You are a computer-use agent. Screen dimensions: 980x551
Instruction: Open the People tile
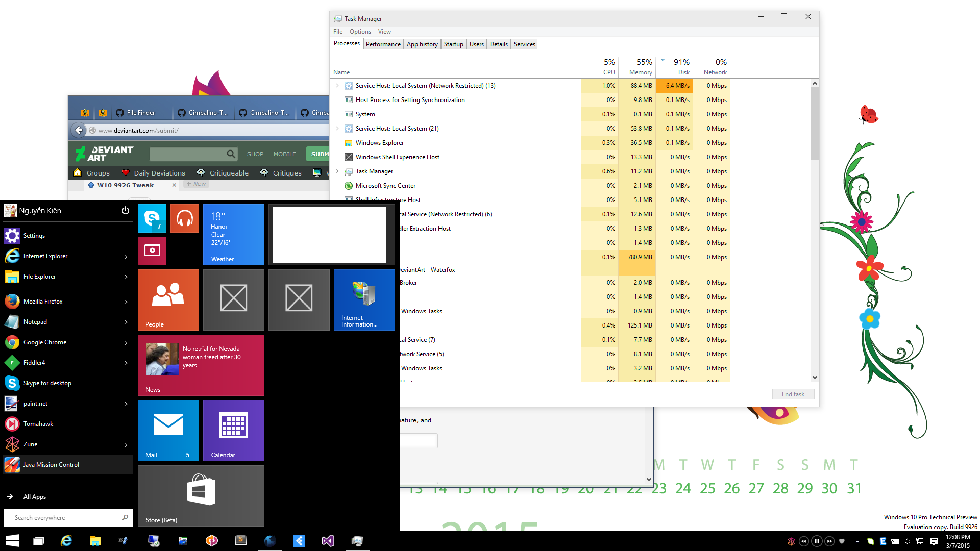coord(168,300)
